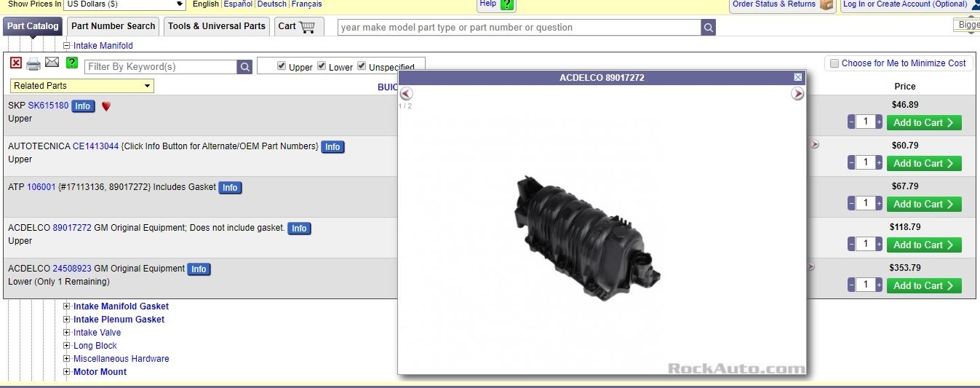Click the printer icon above the parts list

click(33, 64)
